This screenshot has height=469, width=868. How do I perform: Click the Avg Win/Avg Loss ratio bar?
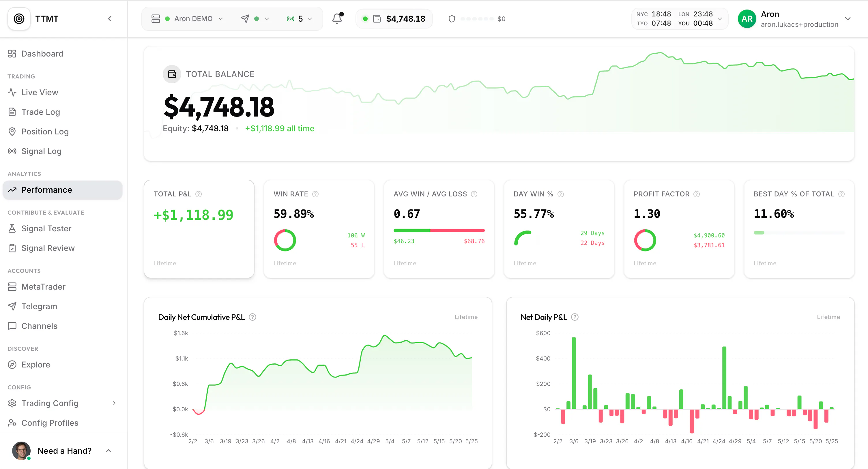[439, 230]
